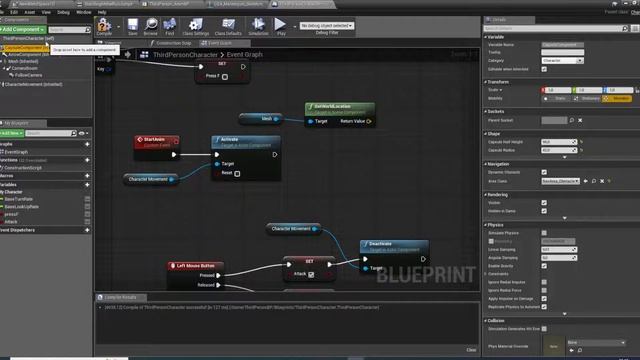Click the My Blueprint search field
640x360 pixels.
(x=51, y=133)
